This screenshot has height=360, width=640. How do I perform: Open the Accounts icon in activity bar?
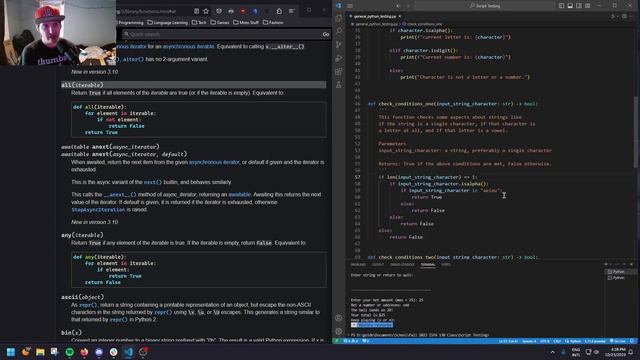[x=339, y=318]
